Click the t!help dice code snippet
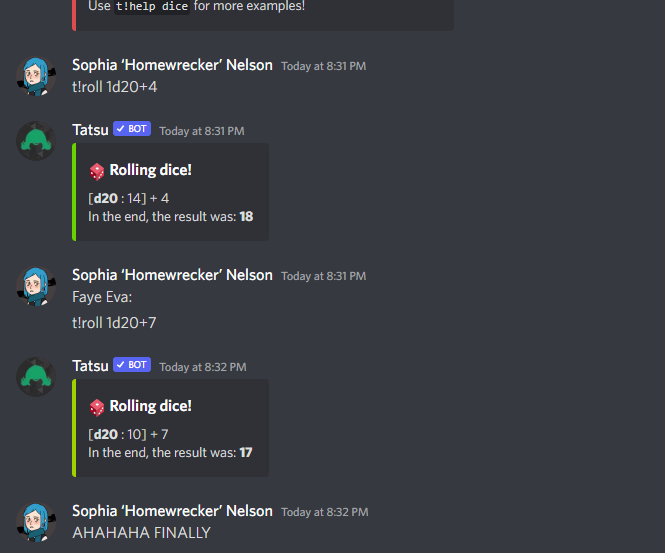 pos(152,6)
